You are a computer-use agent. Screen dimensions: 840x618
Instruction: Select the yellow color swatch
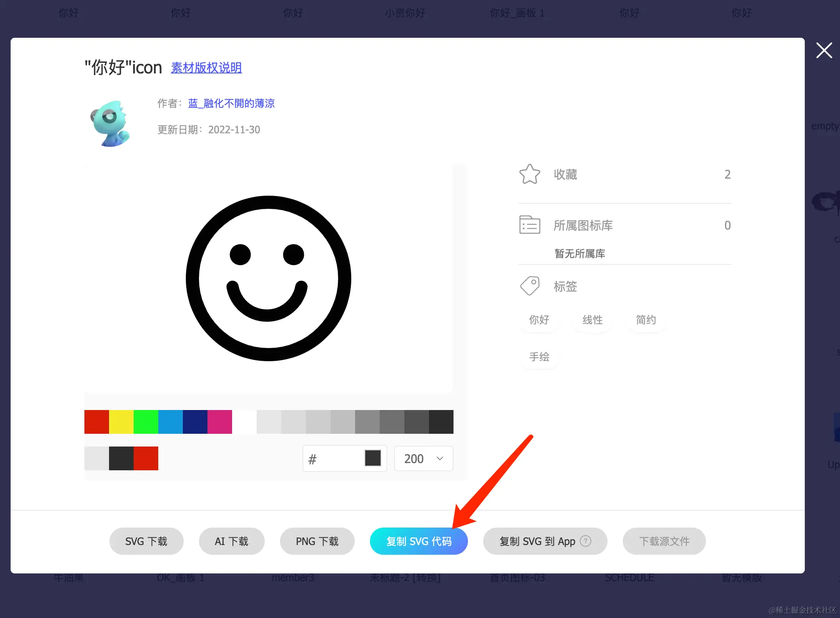121,422
